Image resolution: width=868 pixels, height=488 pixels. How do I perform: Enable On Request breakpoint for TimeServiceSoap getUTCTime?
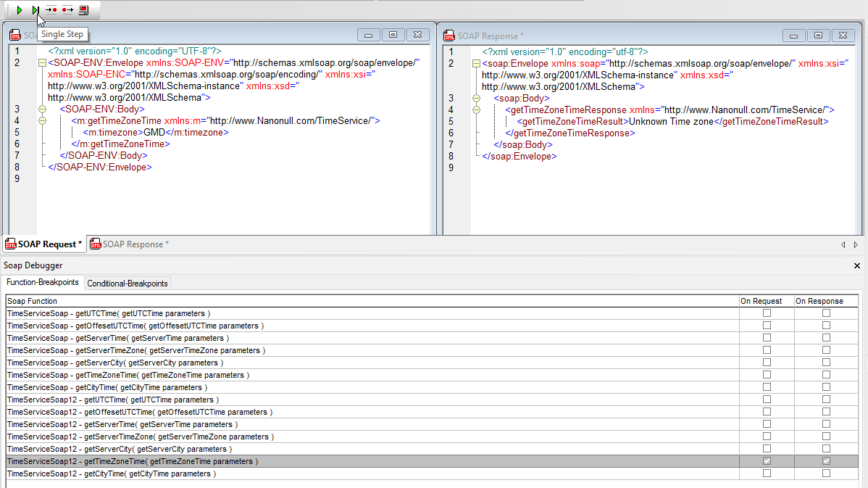[767, 313]
